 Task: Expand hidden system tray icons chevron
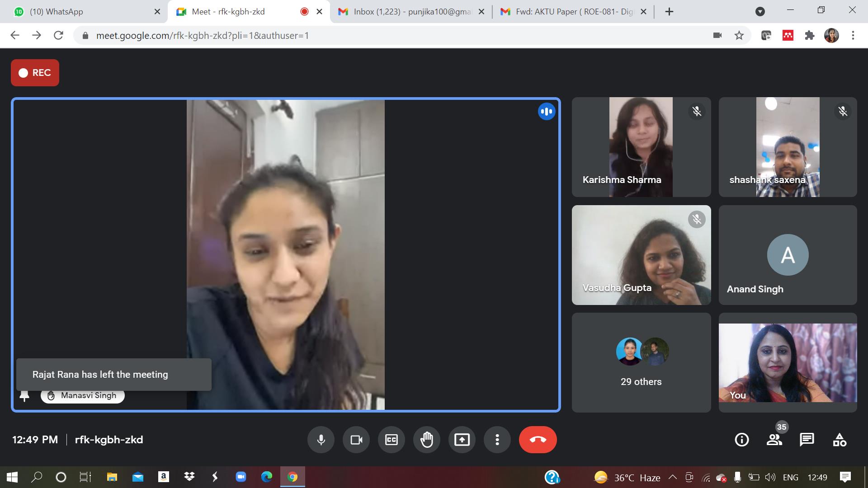pos(673,477)
